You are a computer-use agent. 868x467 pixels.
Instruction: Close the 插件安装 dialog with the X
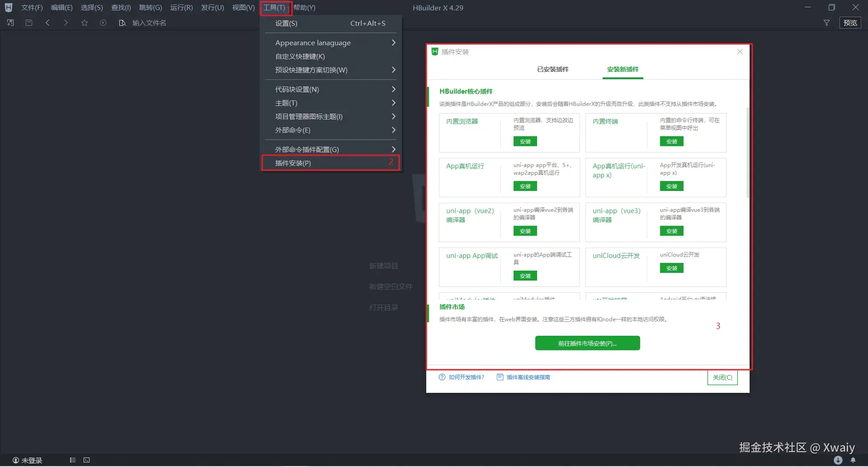740,52
